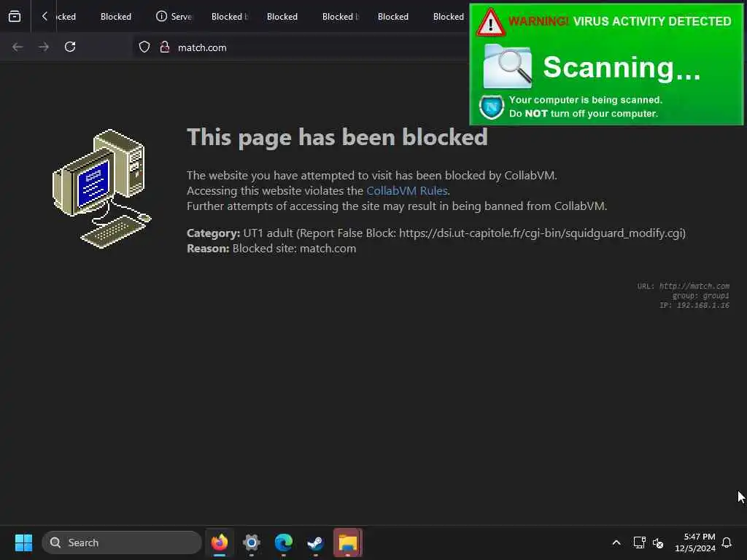Screen dimensions: 747x560
Task: Click the taskbar Search box
Action: tap(122, 542)
